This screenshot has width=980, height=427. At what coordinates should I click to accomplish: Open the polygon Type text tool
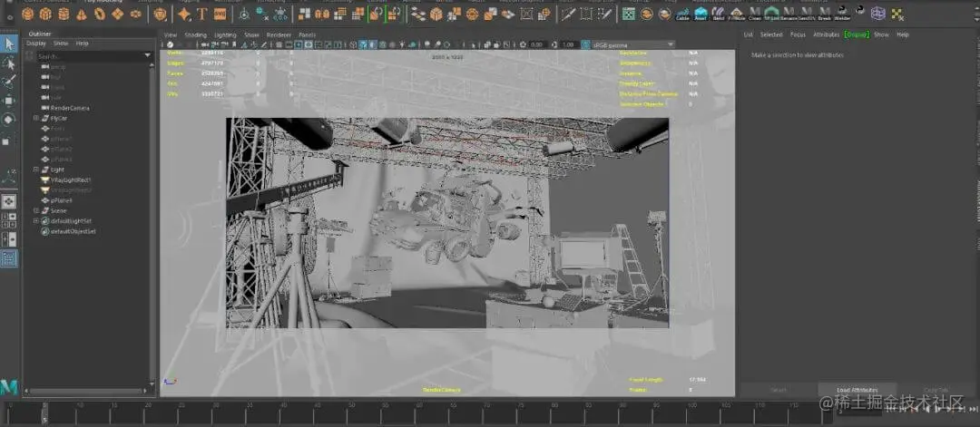(x=201, y=14)
